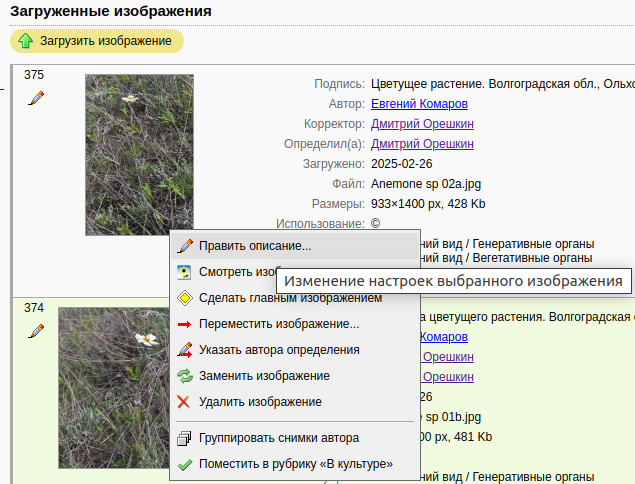This screenshot has height=484, width=635.
Task: Select Группировать снимки автора menu entry
Action: (x=279, y=438)
